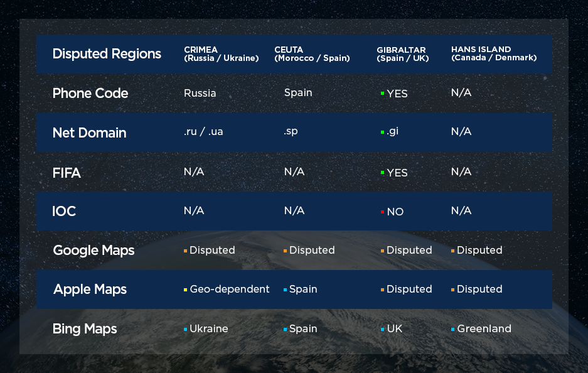The width and height of the screenshot is (588, 373).
Task: Click the '.ru / .ua' Net Domain cell
Action: click(x=203, y=132)
